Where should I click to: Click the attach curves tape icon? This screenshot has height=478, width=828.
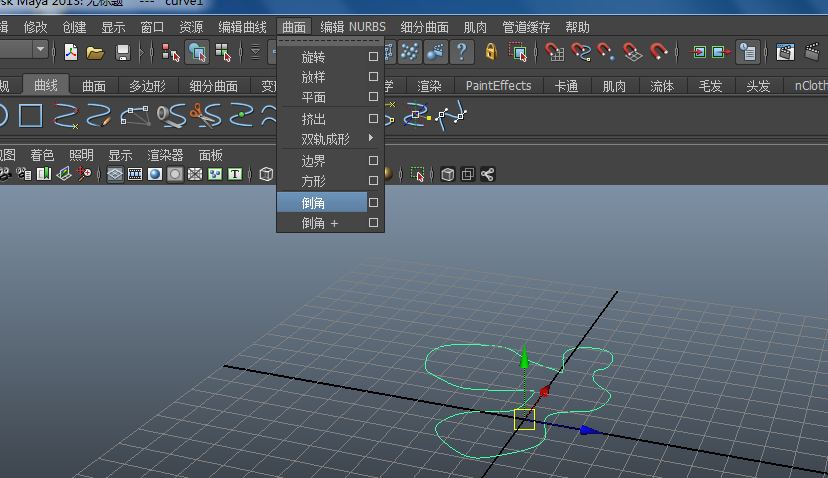click(171, 116)
